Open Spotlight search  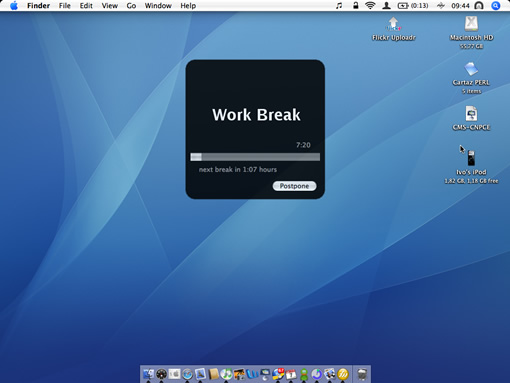[x=496, y=6]
